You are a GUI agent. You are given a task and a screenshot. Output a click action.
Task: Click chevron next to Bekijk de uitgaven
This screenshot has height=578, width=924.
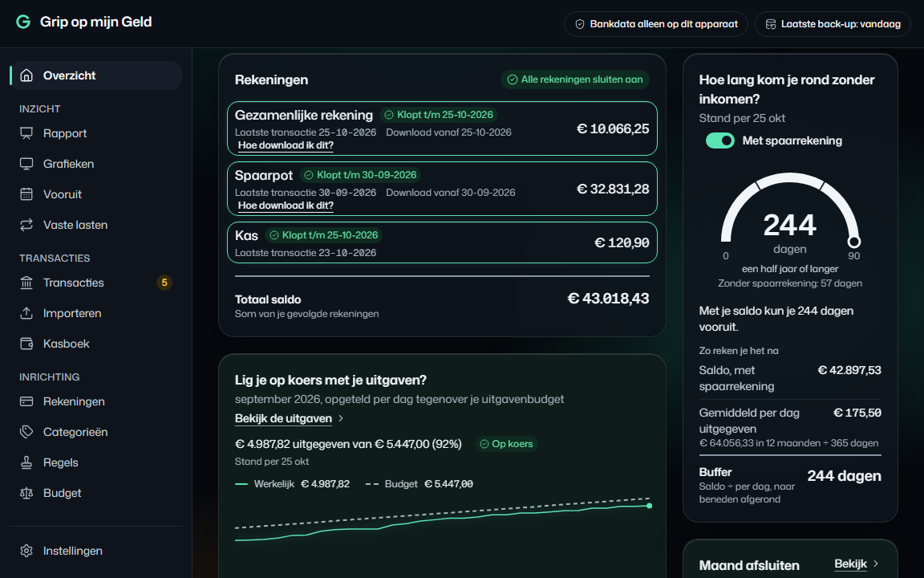coord(341,418)
